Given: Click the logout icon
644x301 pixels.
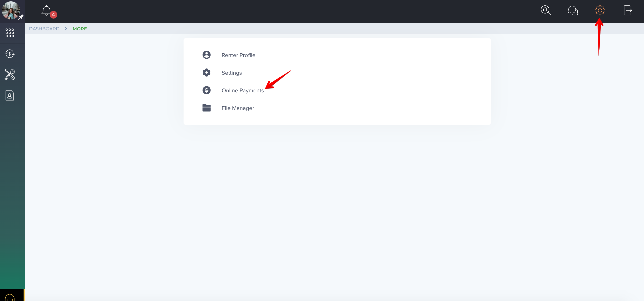Looking at the screenshot, I should point(628,10).
